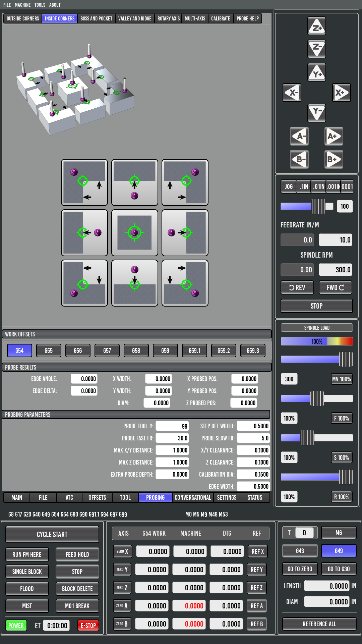This screenshot has height=644, width=362.
Task: Select the center pocket probe routine
Action: point(135,233)
